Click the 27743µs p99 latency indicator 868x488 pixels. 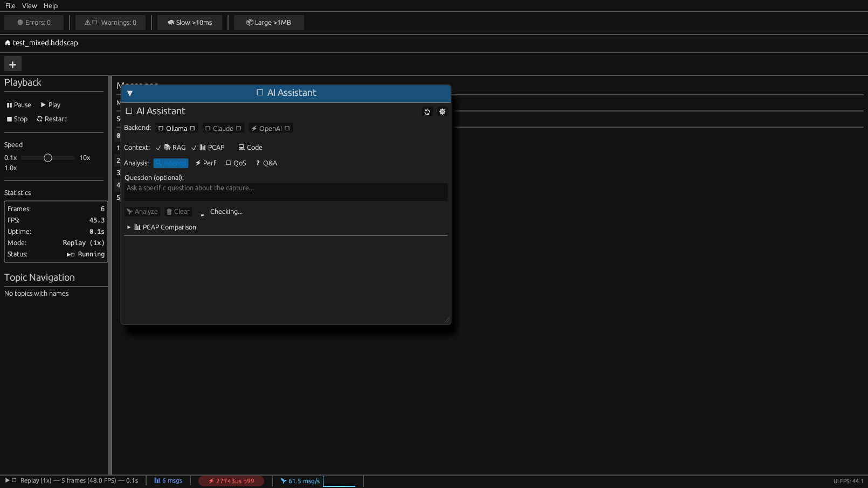pos(231,480)
